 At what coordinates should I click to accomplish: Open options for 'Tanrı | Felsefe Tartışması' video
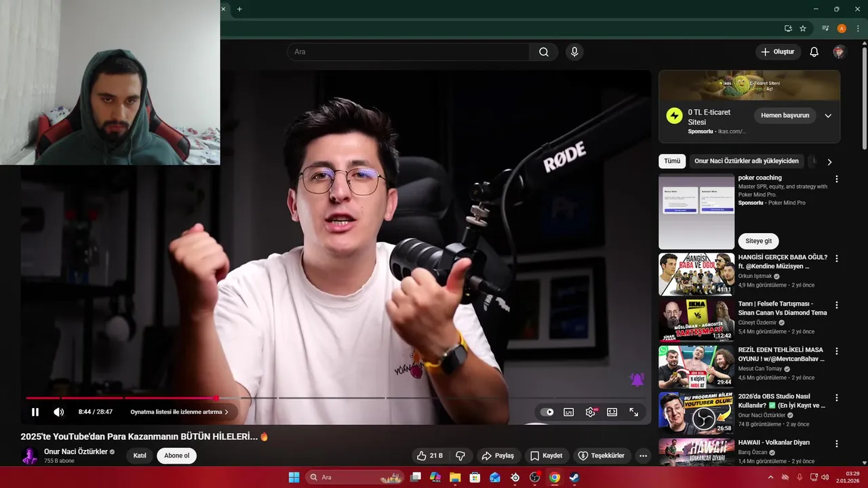(836, 304)
